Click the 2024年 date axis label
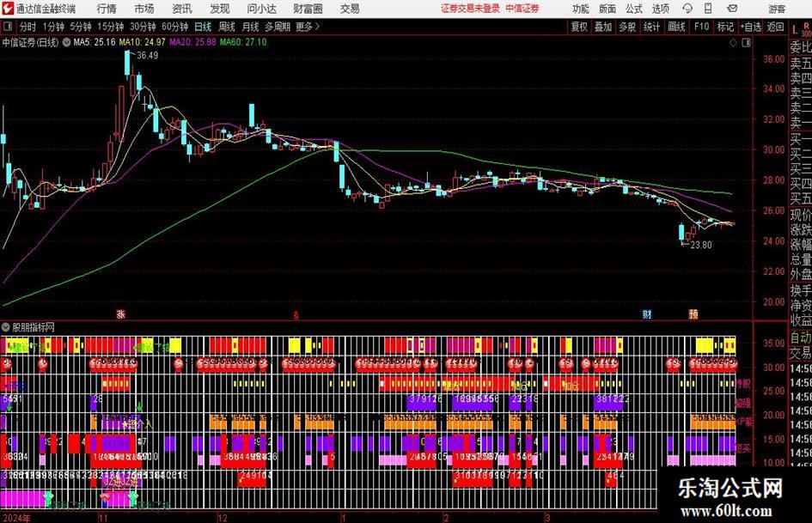 click(x=15, y=518)
